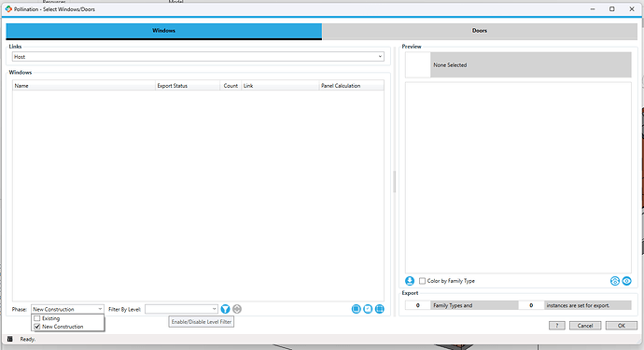The height and width of the screenshot is (350, 644).
Task: Switch to the Doors tab
Action: tap(480, 31)
